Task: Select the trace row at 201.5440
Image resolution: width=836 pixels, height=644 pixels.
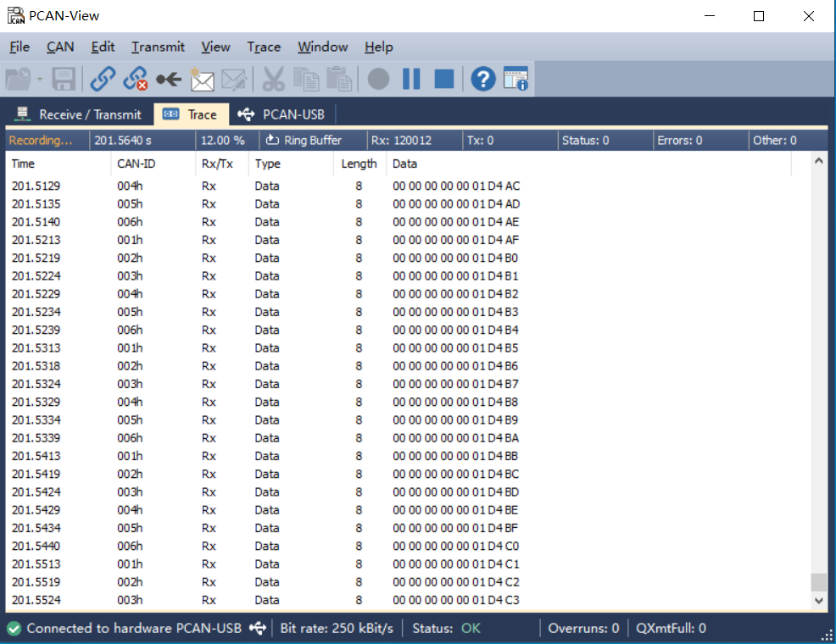Action: [408, 546]
